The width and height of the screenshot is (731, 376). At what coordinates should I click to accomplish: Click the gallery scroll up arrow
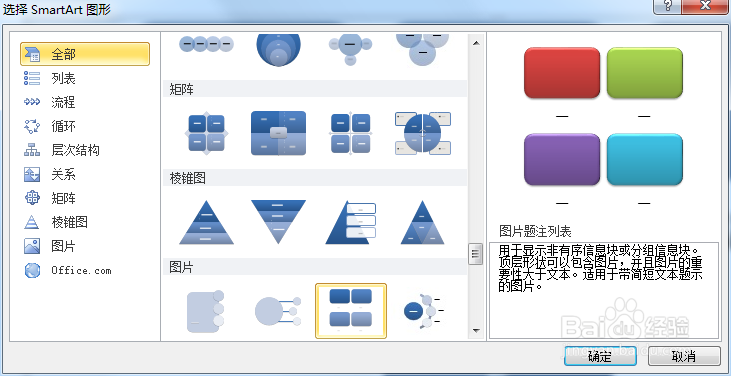[476, 43]
